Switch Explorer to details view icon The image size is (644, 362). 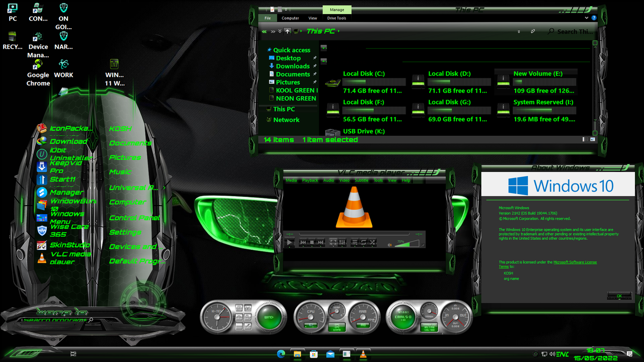[585, 139]
